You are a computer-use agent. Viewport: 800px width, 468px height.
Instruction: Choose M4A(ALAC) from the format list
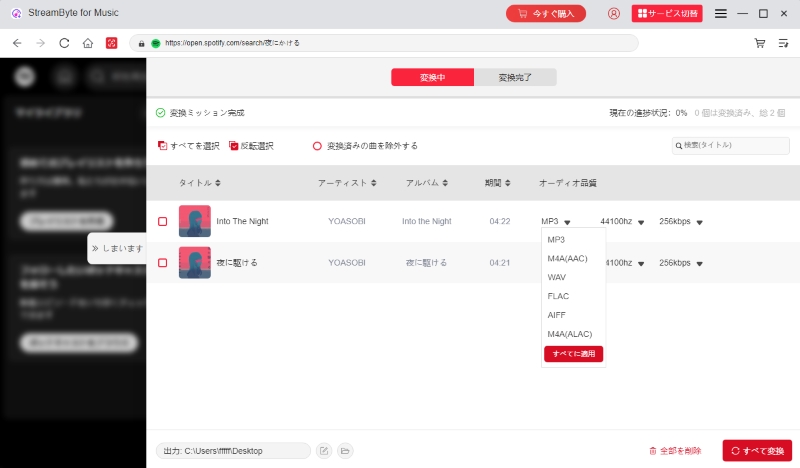[570, 334]
